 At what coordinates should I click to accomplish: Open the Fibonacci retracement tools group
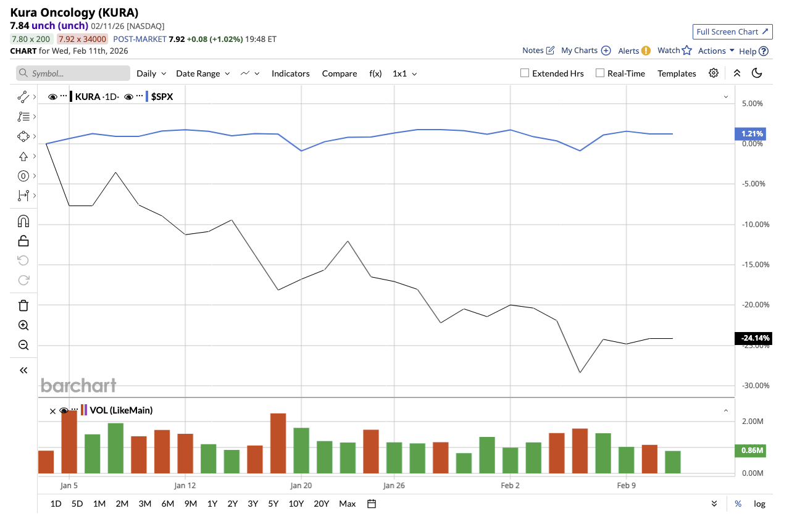click(x=23, y=116)
